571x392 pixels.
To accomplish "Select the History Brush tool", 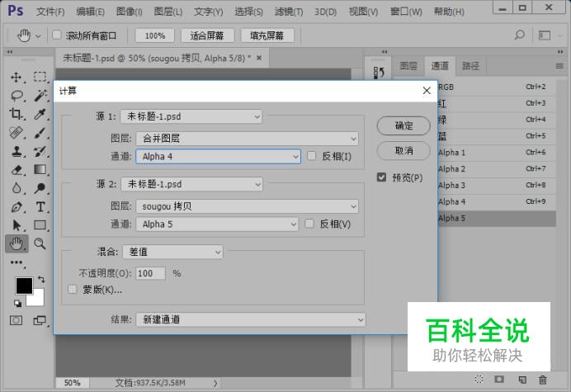I will coord(40,151).
